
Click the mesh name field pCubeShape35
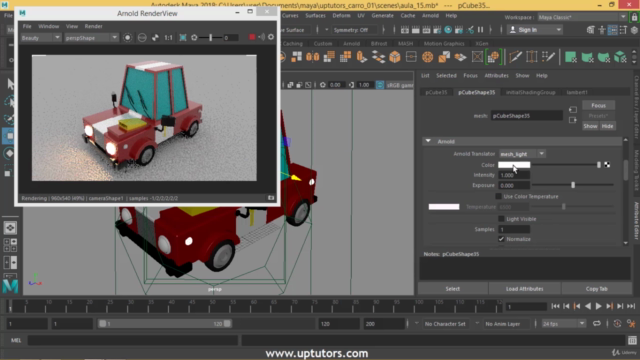pyautogui.click(x=527, y=116)
